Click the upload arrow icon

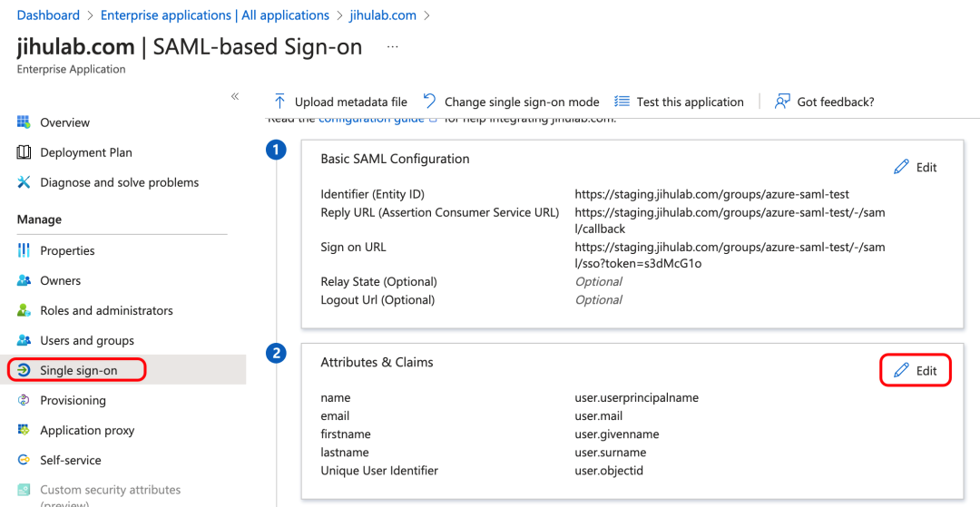pos(279,102)
